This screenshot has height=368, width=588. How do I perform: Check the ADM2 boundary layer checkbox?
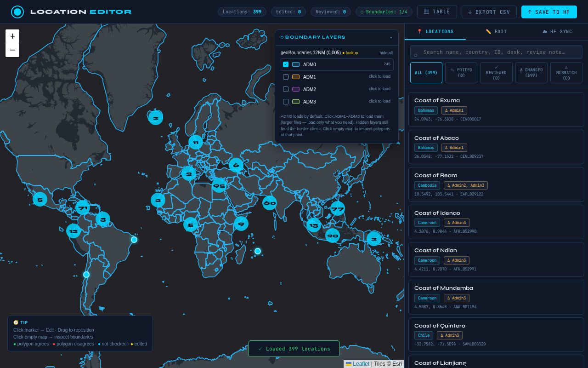coord(286,89)
